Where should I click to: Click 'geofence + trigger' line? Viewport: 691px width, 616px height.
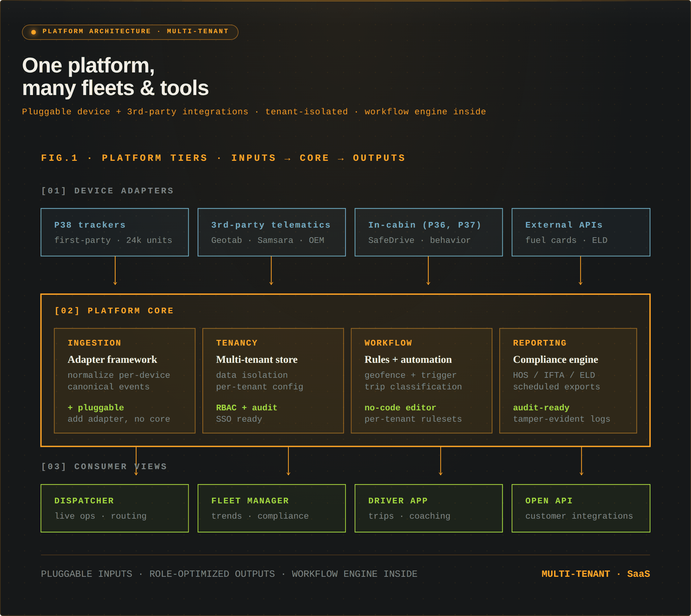[x=411, y=375]
